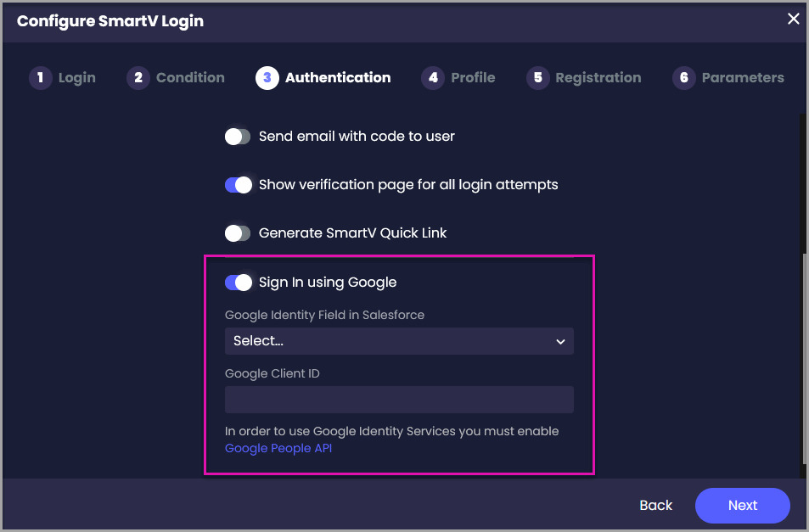Click step 3 number circle icon
Screen dimensions: 809x532
(x=267, y=78)
